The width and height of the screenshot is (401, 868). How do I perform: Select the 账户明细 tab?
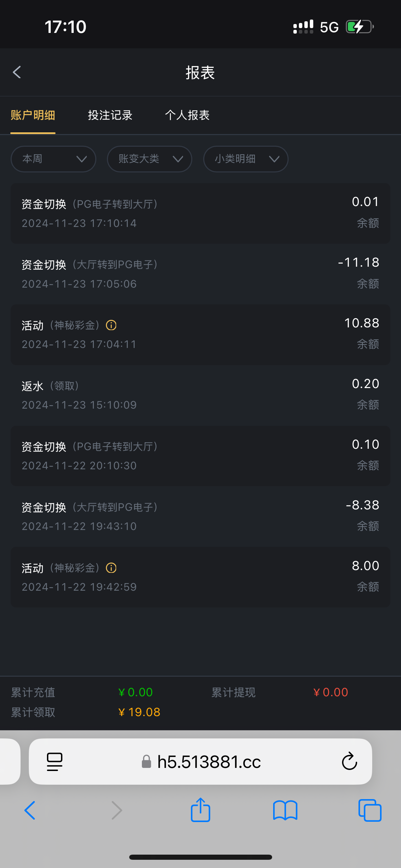pos(33,115)
